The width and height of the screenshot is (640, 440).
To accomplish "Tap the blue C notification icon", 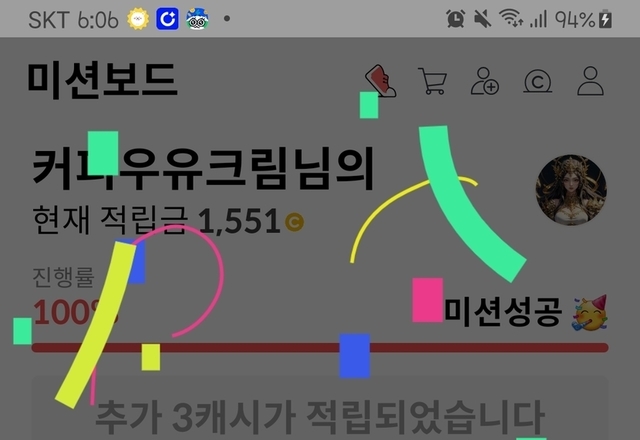I will click(x=167, y=19).
